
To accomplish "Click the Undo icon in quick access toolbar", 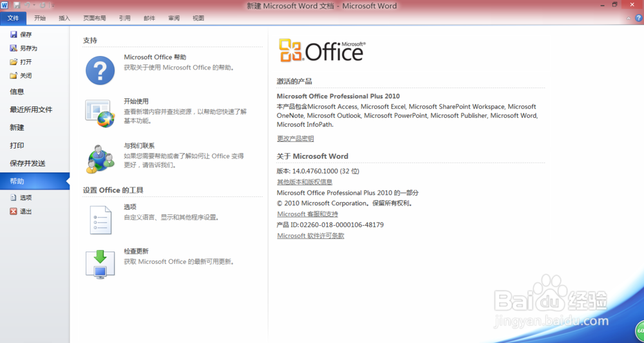I will (x=28, y=5).
